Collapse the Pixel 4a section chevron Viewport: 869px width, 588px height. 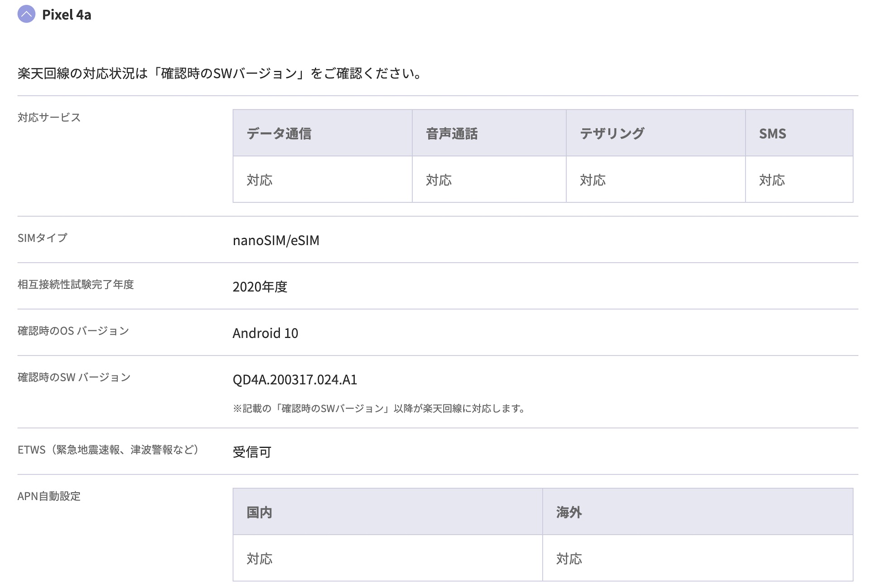point(26,14)
